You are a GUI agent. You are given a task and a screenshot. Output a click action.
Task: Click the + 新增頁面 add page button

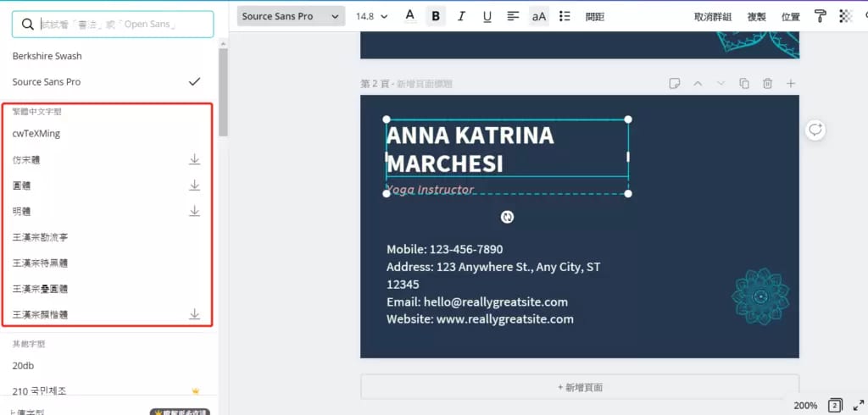580,387
